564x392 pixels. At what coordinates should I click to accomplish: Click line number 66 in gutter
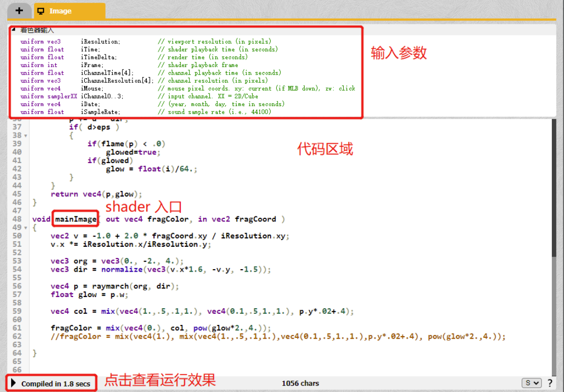(17, 370)
